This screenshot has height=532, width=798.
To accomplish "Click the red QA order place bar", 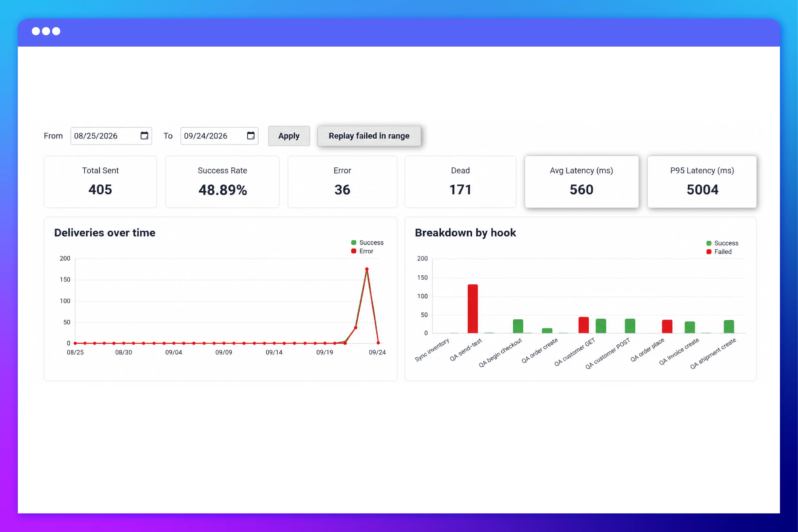I will point(667,326).
